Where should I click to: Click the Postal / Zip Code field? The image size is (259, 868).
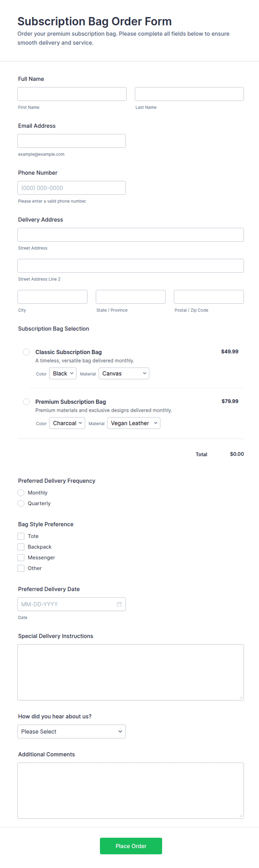pos(209,297)
